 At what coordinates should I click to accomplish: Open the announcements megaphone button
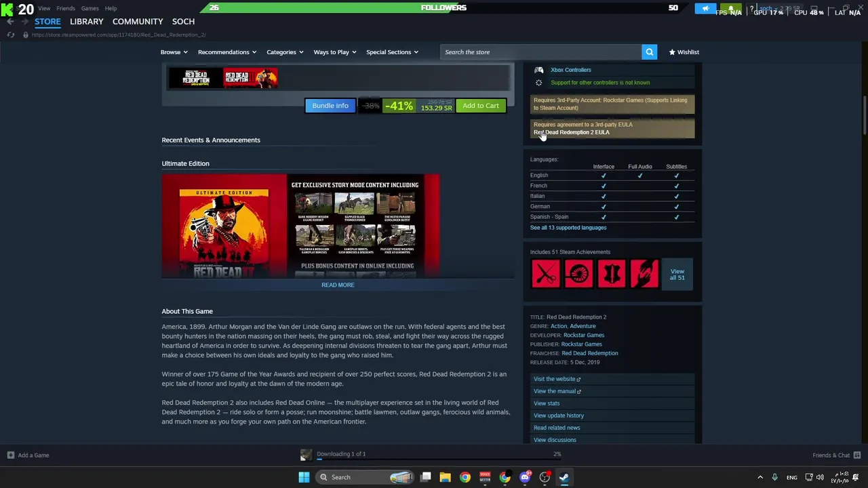click(x=705, y=8)
